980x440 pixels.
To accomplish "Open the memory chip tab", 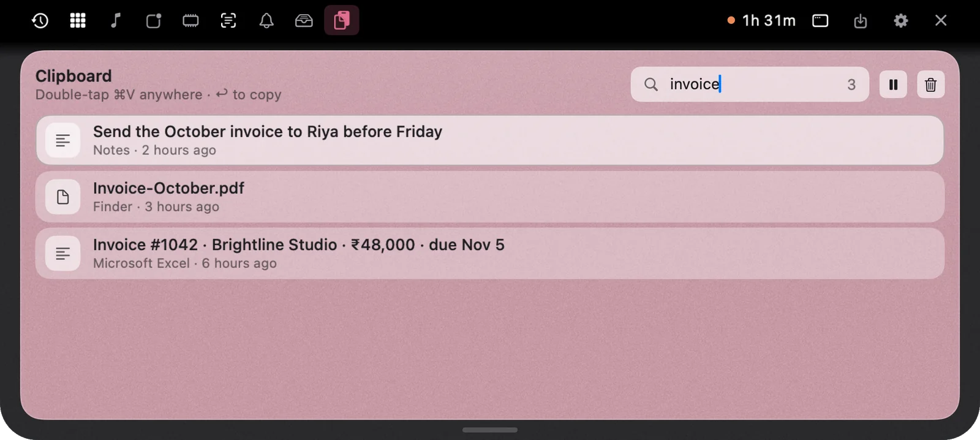I will click(190, 20).
